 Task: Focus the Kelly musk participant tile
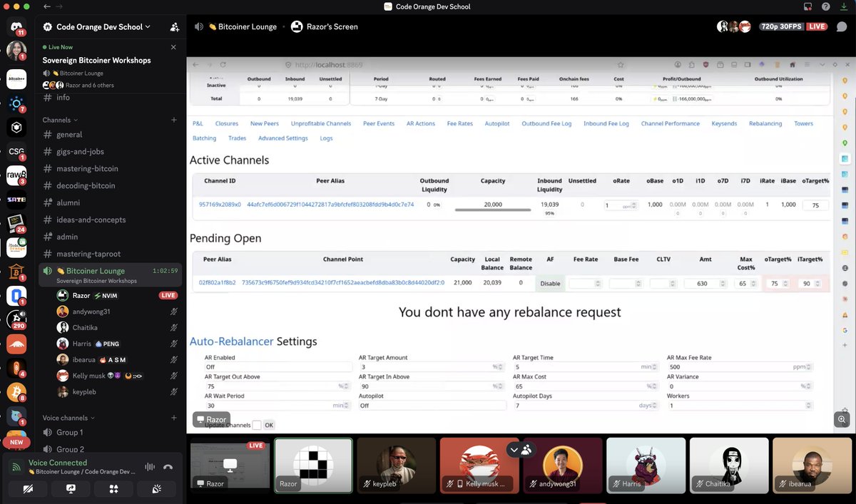479,465
